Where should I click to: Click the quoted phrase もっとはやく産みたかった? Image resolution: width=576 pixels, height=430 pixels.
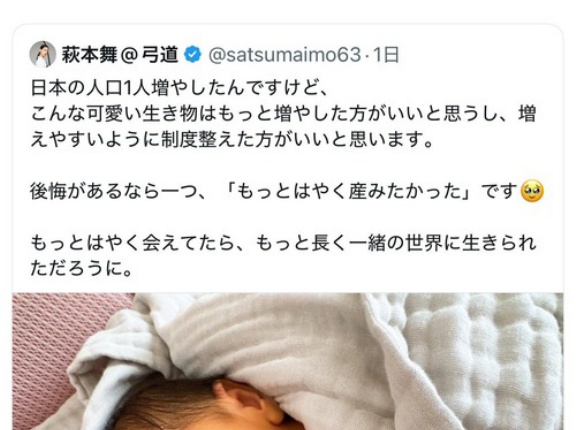348,191
